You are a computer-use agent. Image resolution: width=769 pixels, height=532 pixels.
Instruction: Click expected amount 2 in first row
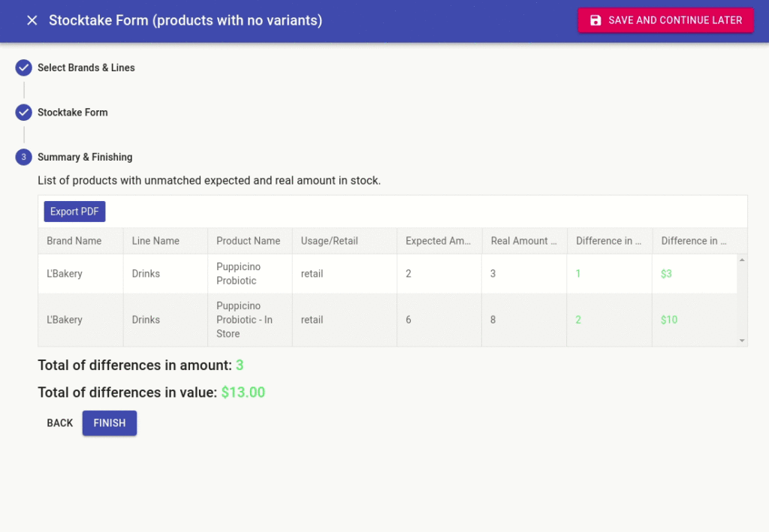click(408, 273)
